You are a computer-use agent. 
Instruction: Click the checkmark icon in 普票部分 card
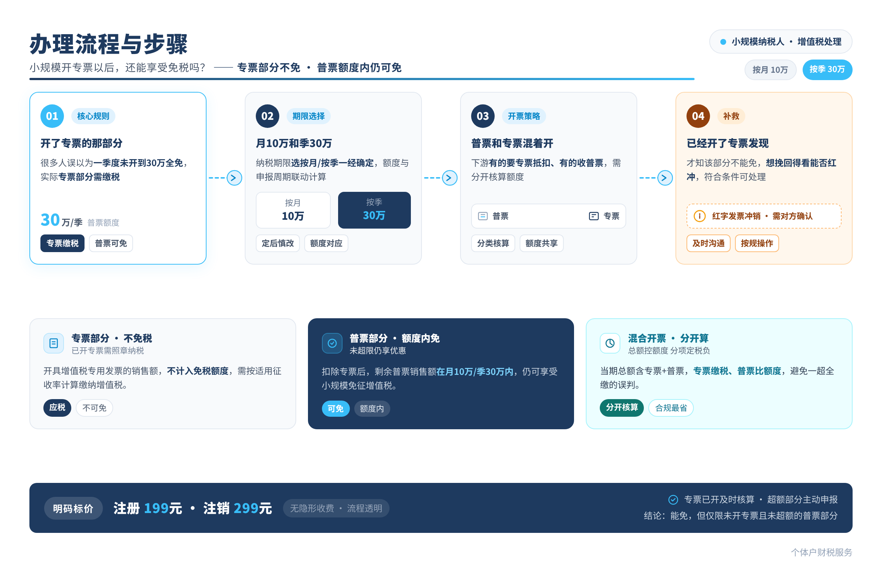(x=332, y=343)
